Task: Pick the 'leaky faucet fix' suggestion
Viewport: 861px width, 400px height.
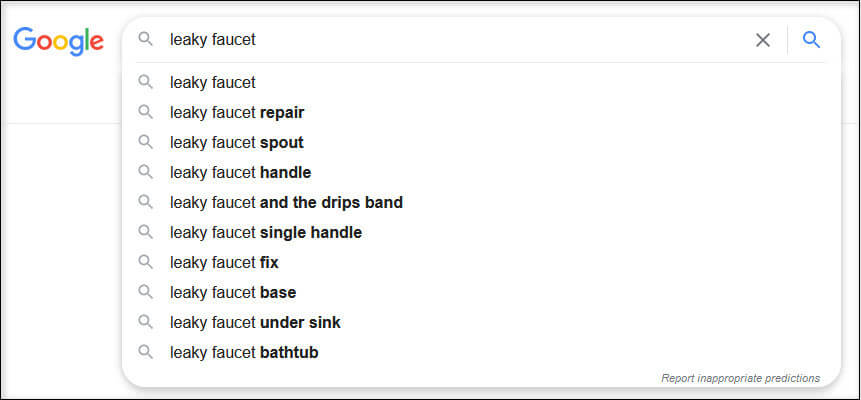Action: 481,263
